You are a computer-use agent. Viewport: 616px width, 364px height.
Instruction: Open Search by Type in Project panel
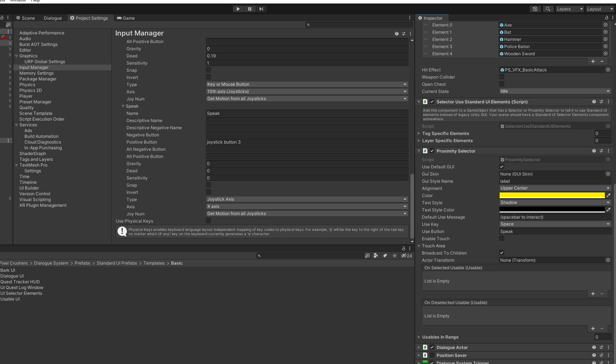(376, 256)
